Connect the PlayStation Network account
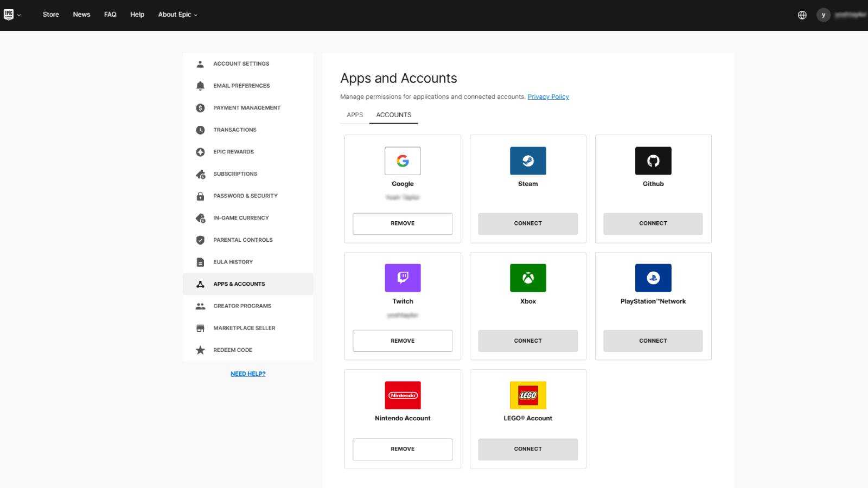868x488 pixels. point(653,341)
